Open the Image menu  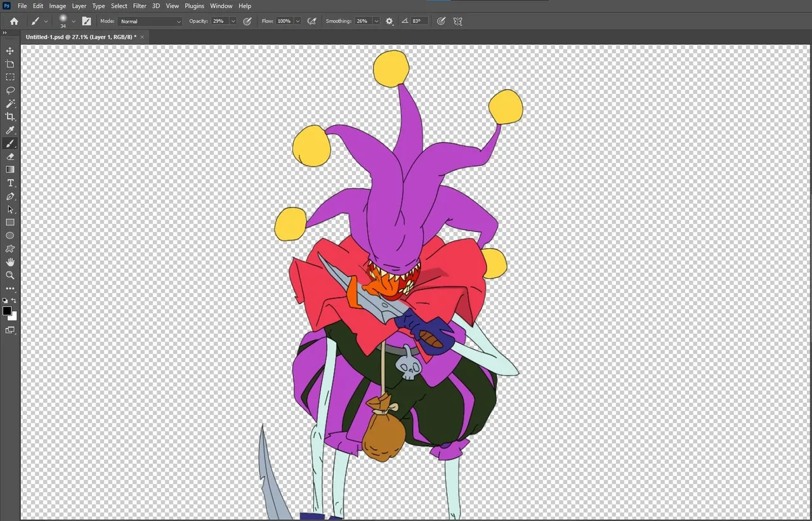pos(58,6)
